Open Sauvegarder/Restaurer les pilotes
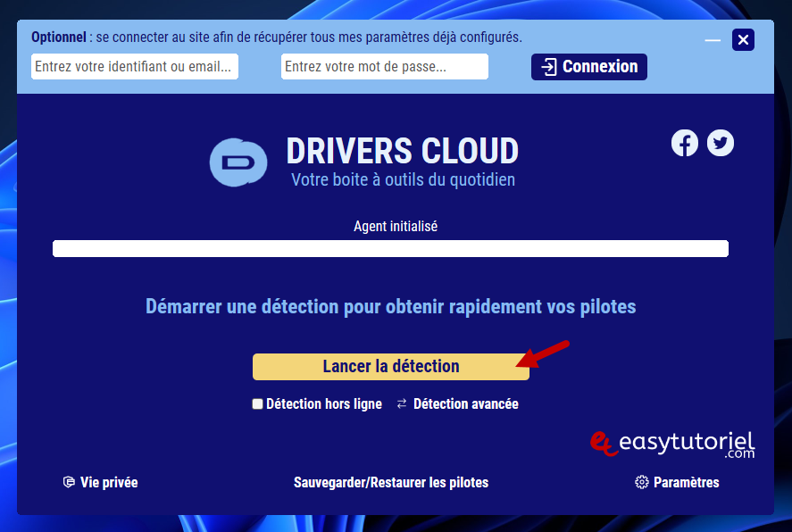 point(391,482)
